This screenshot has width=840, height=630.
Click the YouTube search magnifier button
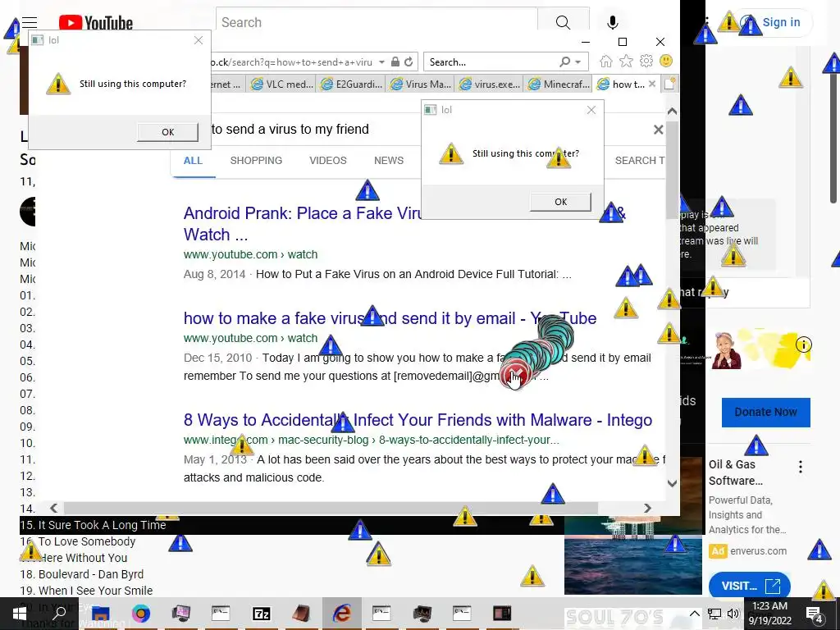pos(563,22)
